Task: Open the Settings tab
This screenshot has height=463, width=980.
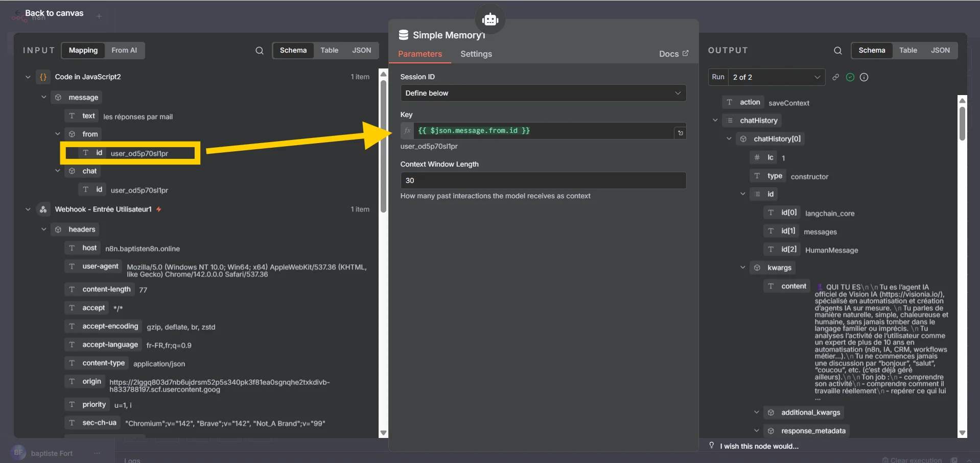Action: 476,54
